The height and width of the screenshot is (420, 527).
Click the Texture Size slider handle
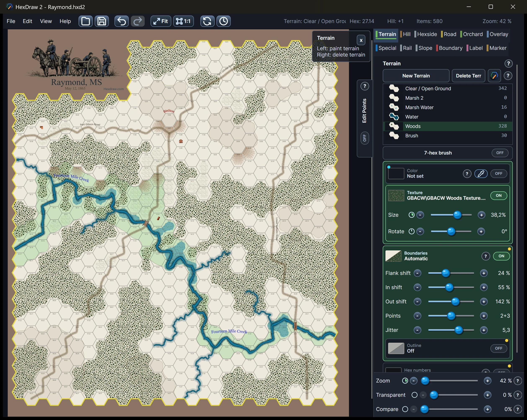(x=457, y=215)
